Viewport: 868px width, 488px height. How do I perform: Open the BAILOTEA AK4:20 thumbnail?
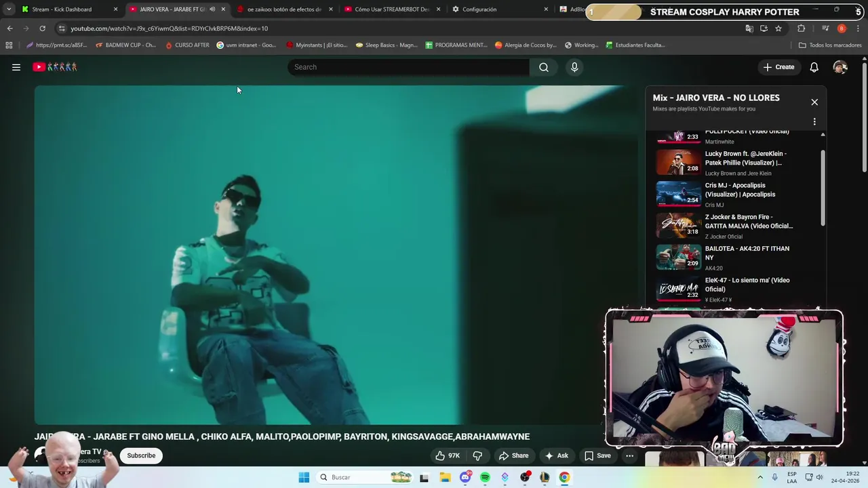click(679, 256)
